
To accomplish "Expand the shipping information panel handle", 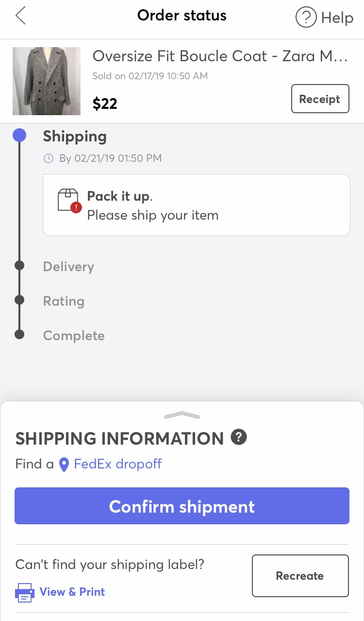I will pos(182,415).
